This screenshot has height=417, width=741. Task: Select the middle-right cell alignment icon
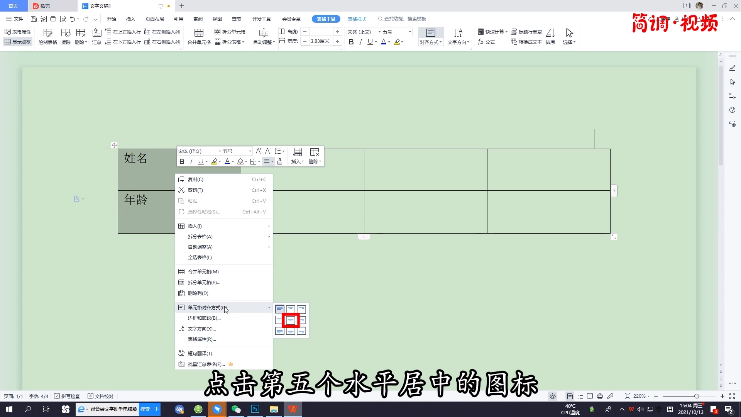301,320
